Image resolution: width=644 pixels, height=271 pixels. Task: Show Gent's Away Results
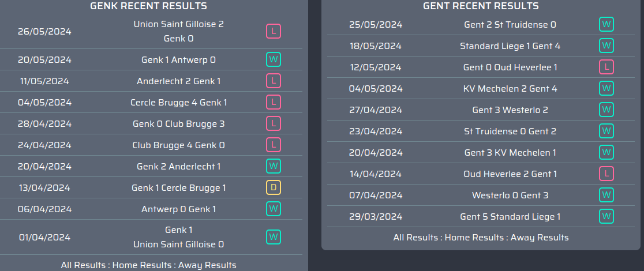[540, 237]
